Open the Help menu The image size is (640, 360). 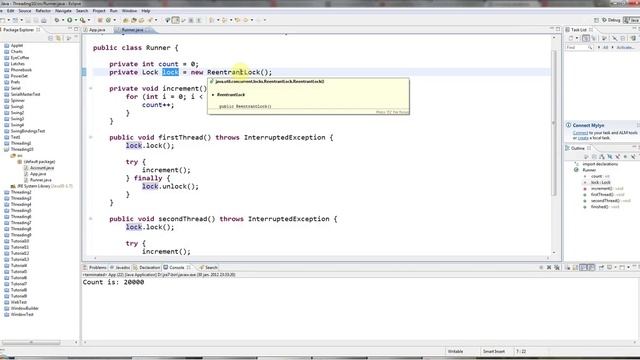click(146, 11)
